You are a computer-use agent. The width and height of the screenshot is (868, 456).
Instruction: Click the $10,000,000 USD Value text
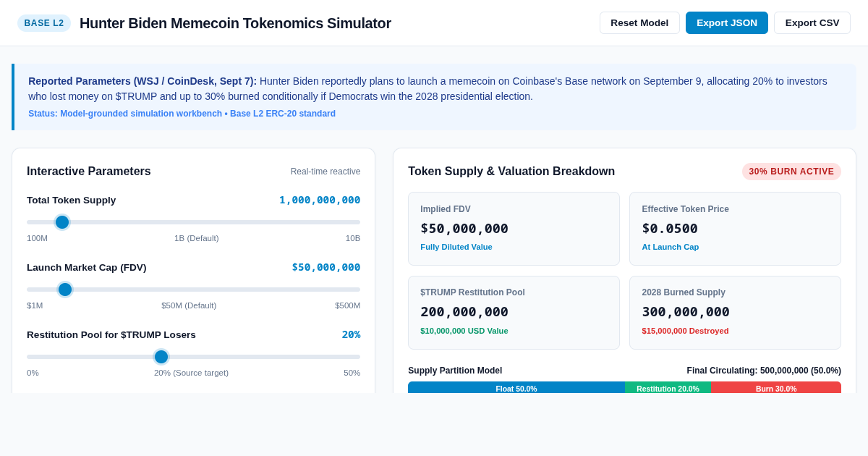[464, 331]
